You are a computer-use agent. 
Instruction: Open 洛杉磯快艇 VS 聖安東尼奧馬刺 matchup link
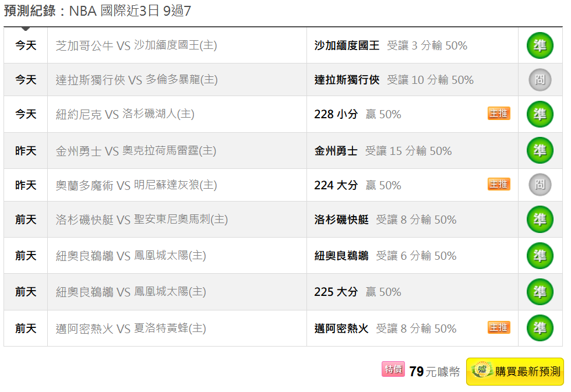click(142, 220)
